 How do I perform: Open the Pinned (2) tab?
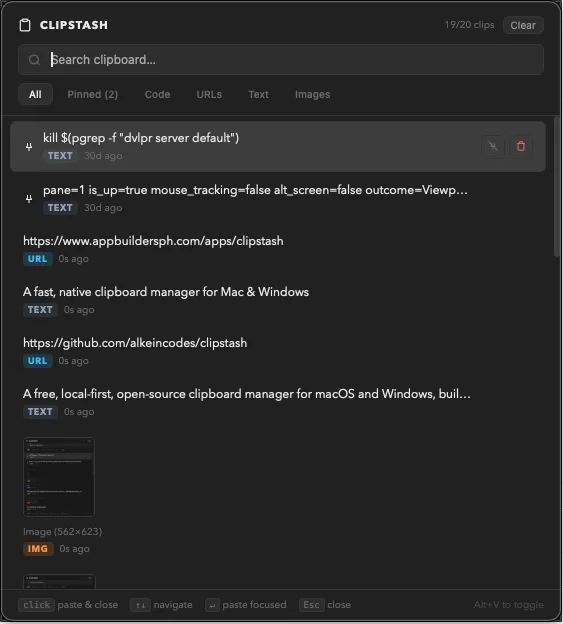[93, 94]
